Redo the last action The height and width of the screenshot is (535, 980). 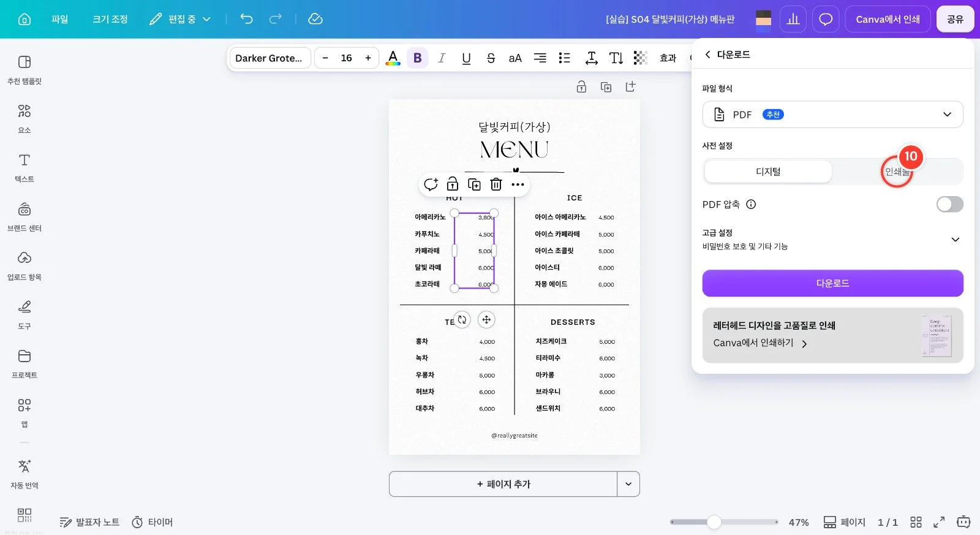pos(276,19)
